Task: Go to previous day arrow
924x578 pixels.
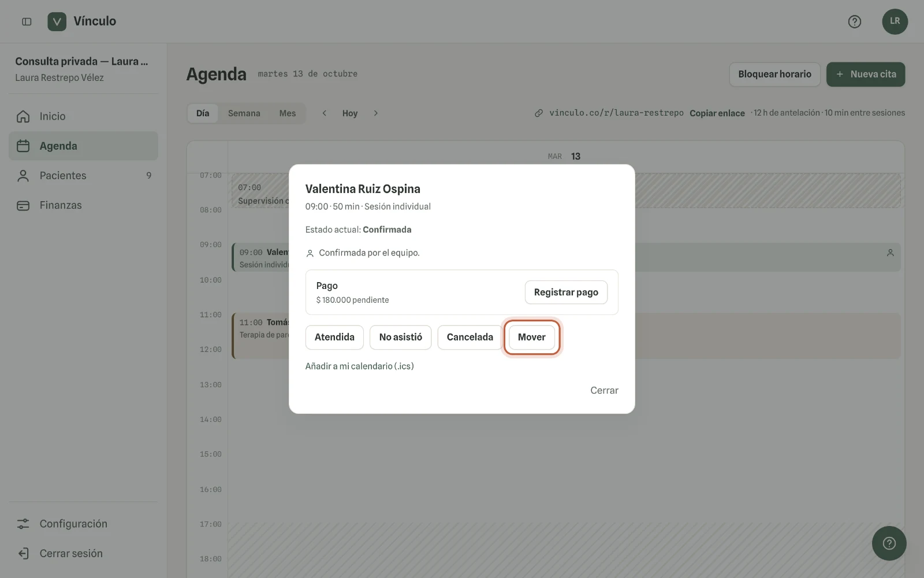Action: click(x=325, y=113)
